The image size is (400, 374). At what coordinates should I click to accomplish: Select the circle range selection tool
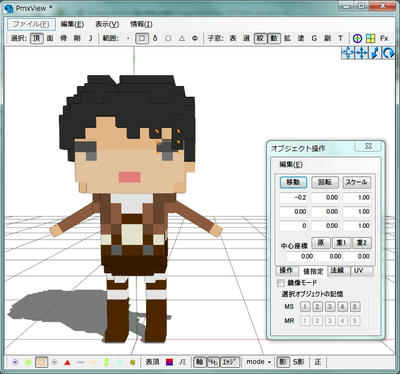(x=168, y=38)
